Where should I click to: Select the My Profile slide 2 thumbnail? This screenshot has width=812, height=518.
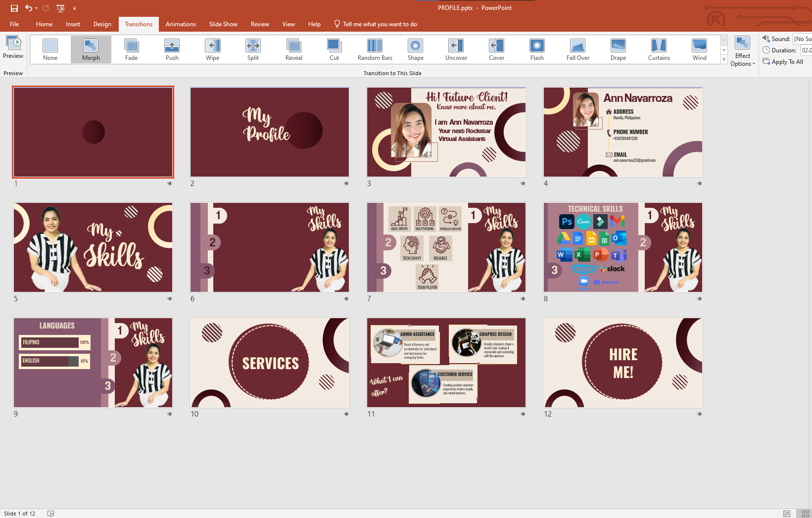click(270, 132)
